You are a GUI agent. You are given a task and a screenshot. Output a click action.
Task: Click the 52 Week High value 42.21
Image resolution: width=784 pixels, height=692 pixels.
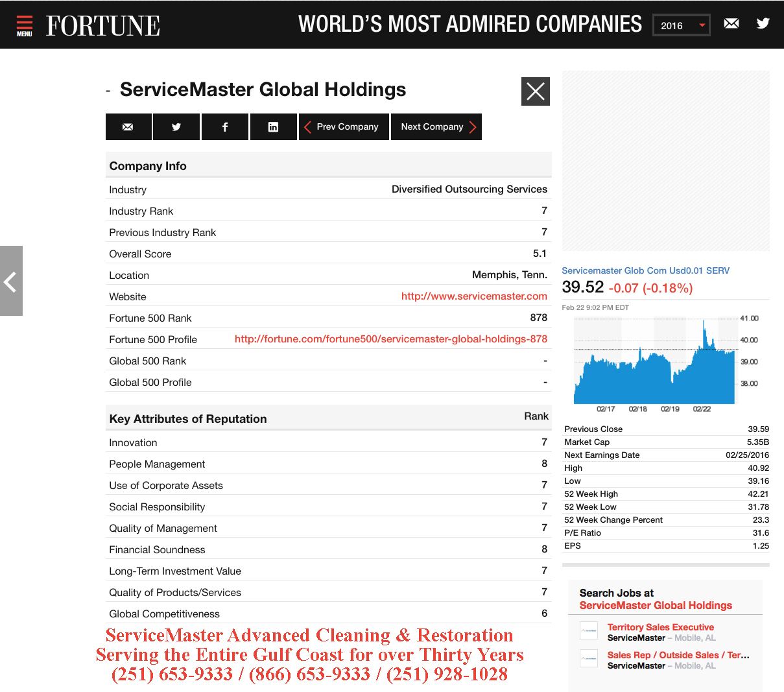tap(759, 494)
